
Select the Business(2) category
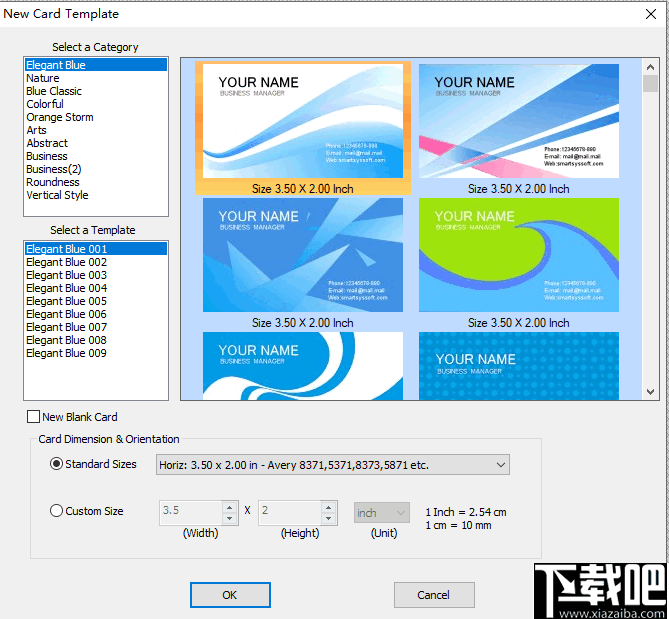click(x=96, y=169)
